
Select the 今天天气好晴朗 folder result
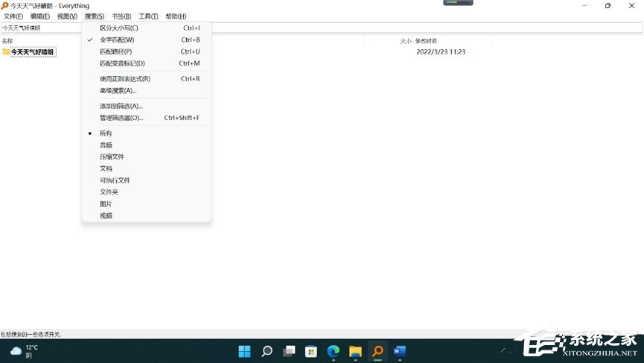point(33,52)
